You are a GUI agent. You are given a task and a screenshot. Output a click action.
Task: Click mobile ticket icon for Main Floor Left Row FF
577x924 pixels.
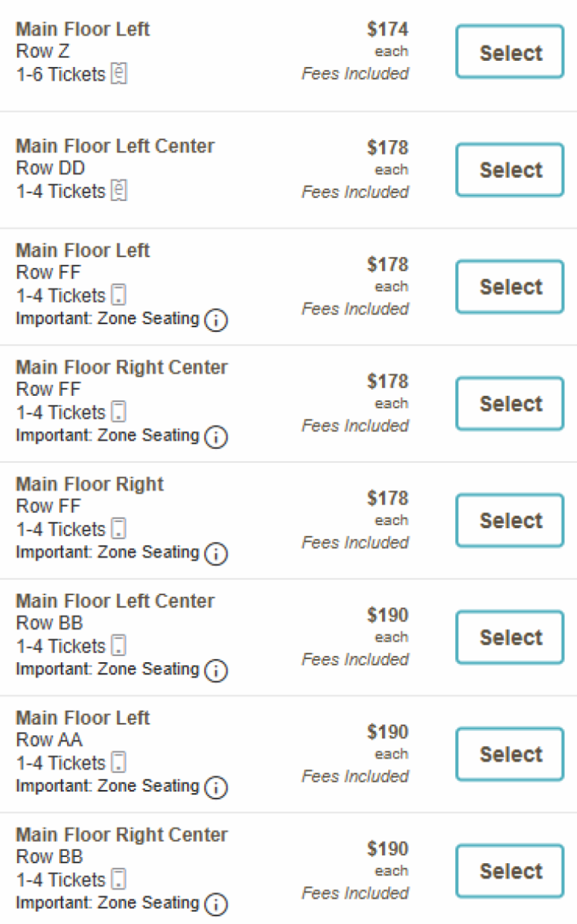click(118, 294)
